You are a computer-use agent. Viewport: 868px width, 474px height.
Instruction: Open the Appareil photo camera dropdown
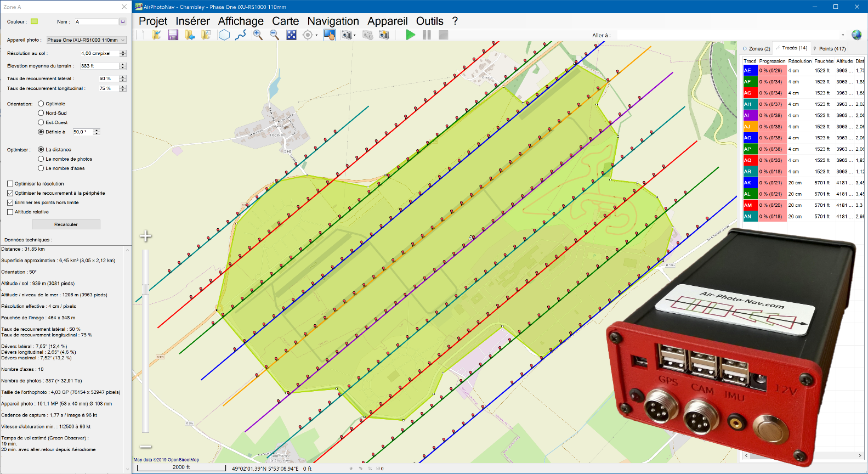[86, 40]
